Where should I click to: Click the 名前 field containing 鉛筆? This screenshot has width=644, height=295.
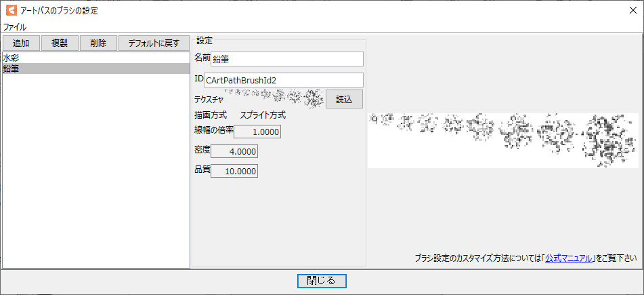click(287, 59)
